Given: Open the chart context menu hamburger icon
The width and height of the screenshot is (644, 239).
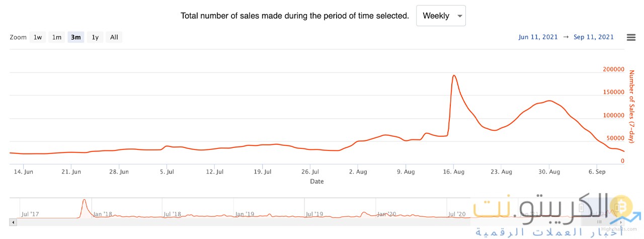Looking at the screenshot, I should pos(631,37).
